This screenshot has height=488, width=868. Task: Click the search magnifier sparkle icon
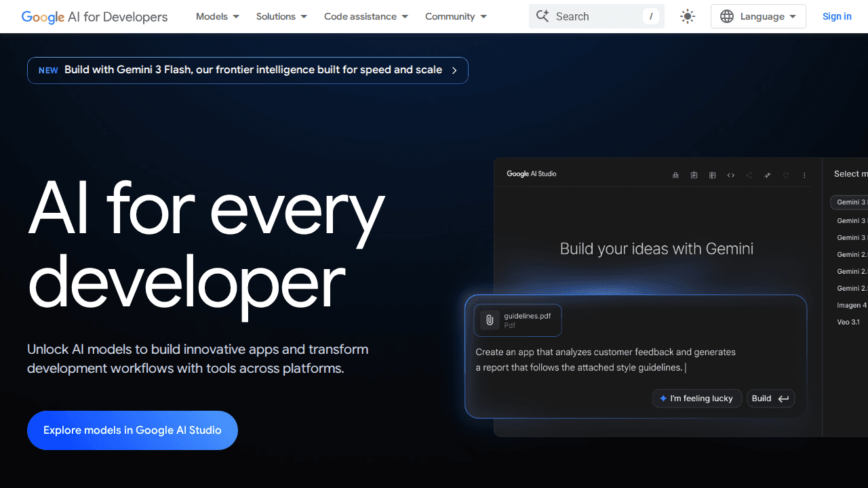click(542, 16)
